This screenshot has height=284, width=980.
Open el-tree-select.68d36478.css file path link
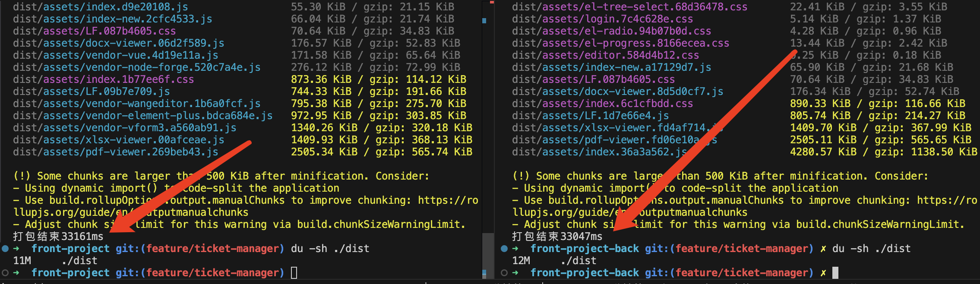pos(629,7)
